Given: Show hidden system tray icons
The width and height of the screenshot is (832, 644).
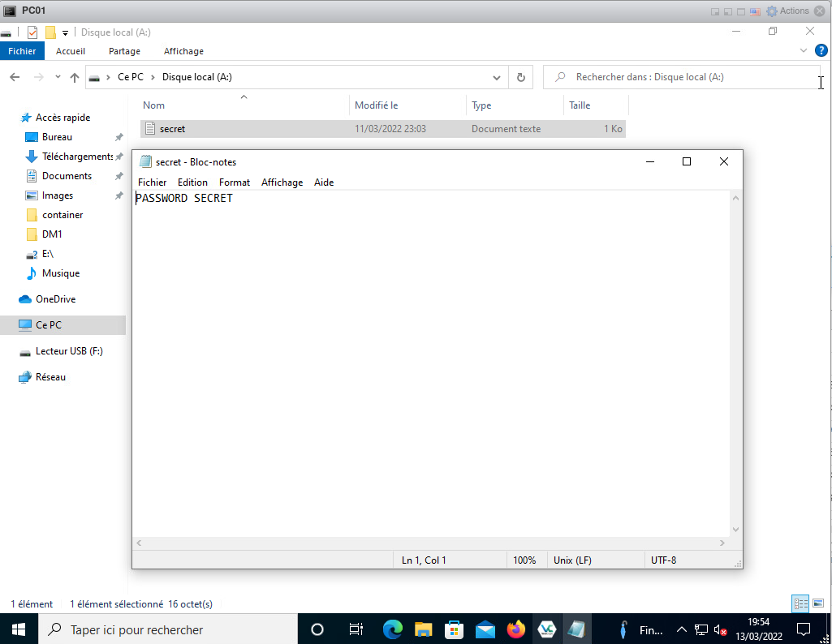Looking at the screenshot, I should tap(681, 629).
